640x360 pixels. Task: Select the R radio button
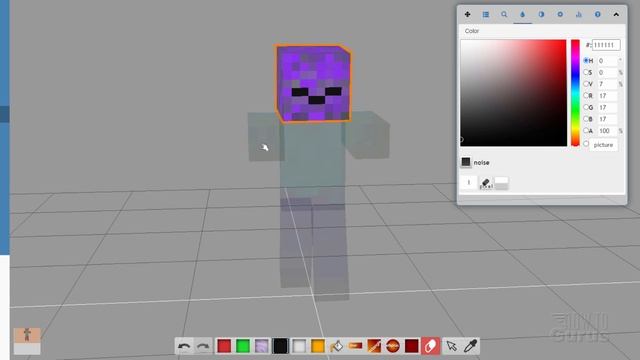586,96
